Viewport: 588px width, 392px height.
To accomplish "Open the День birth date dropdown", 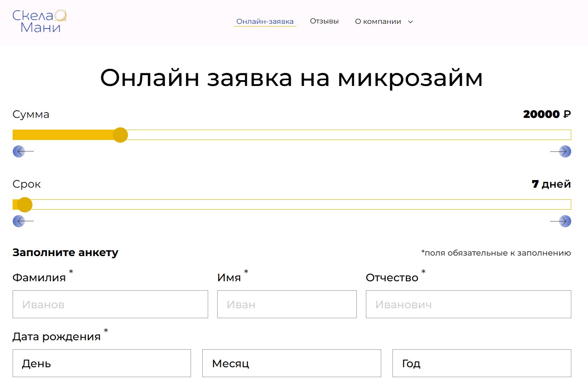I will point(102,363).
